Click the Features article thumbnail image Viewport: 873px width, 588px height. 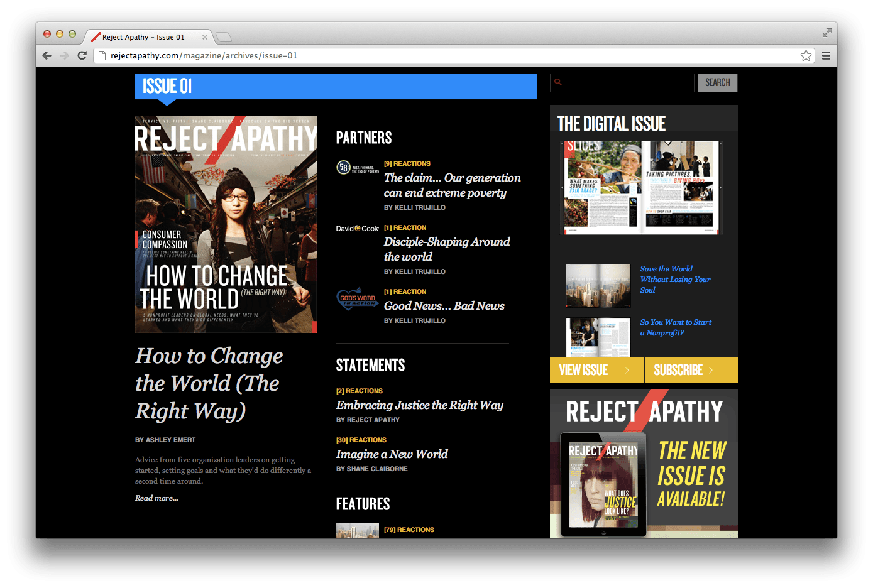[x=358, y=531]
